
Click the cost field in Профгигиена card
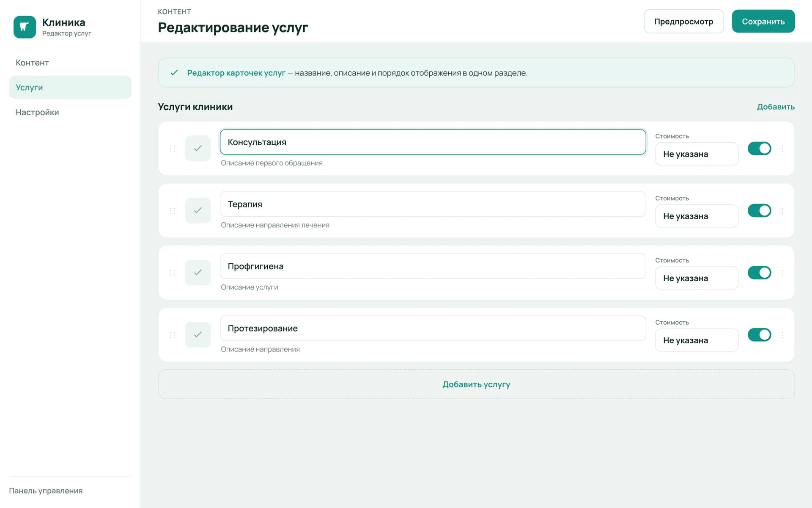click(697, 278)
